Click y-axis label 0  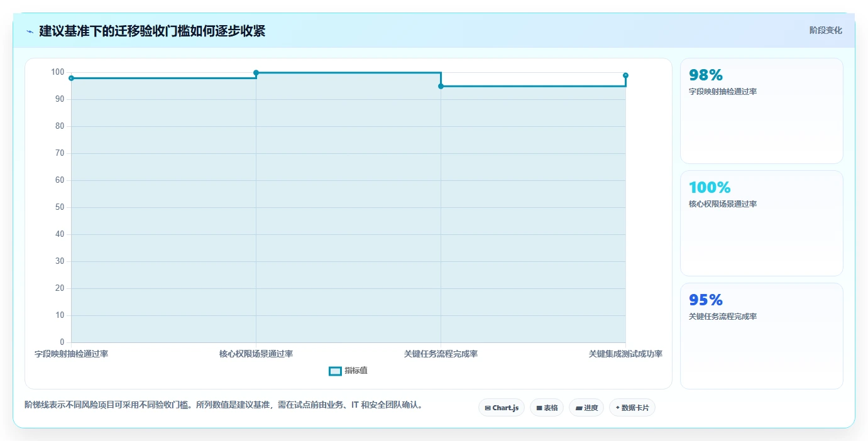[62, 342]
